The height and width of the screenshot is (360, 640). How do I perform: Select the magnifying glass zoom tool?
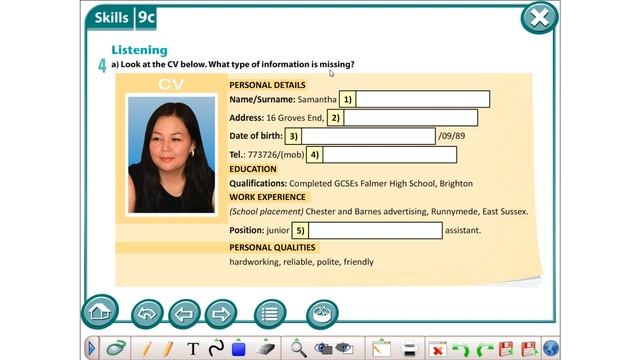298,348
